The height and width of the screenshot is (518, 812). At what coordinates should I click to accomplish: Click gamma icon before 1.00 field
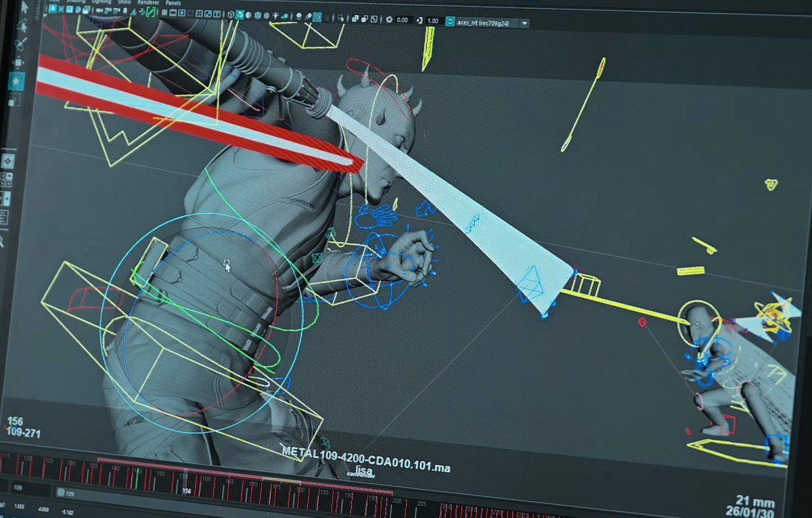(420, 20)
